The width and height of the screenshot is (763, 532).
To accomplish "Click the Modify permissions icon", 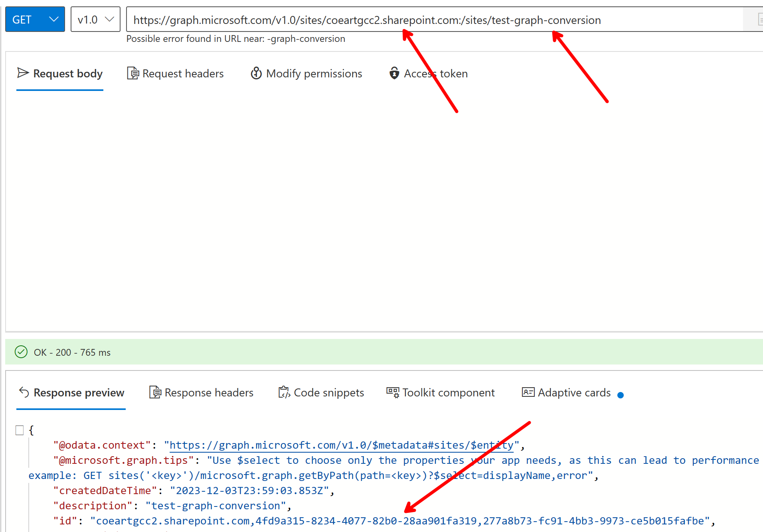I will [x=256, y=73].
